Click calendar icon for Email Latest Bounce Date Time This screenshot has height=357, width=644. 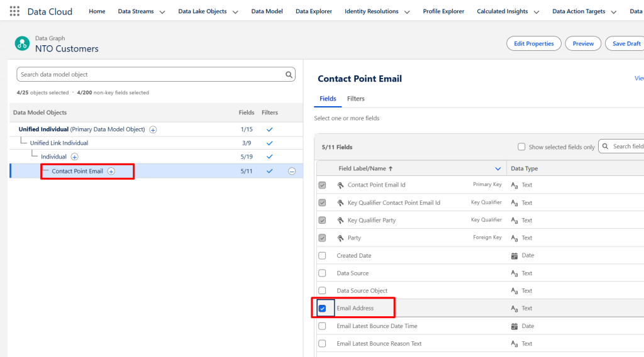point(514,326)
